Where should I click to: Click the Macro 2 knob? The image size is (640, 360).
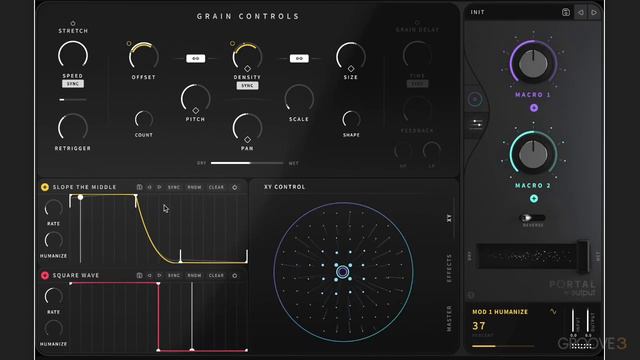(533, 154)
